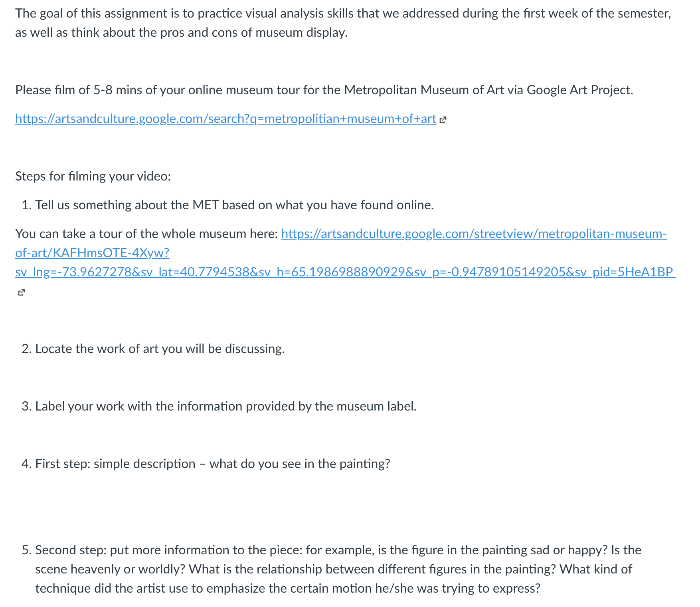Open the artsandculture.google.com search link

coord(225,119)
